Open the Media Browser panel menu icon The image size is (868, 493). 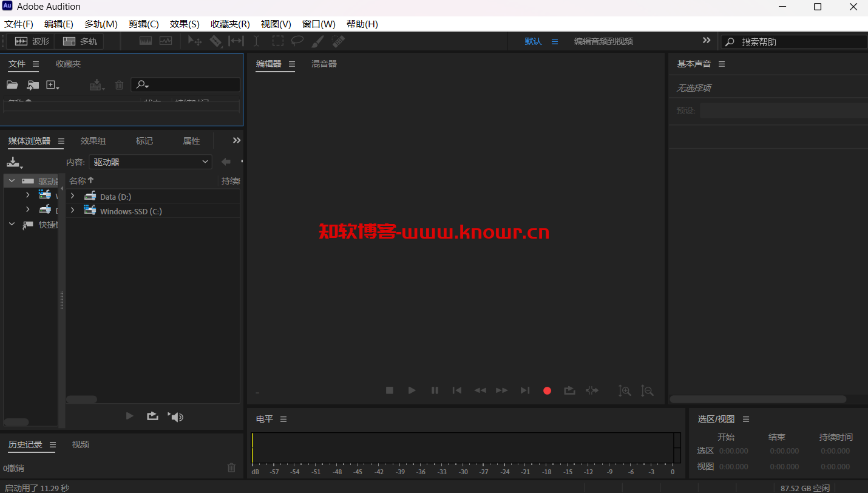(x=61, y=141)
